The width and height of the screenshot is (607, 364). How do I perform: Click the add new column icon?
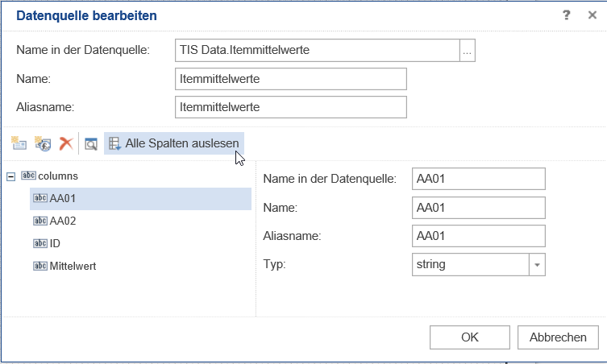(x=19, y=143)
